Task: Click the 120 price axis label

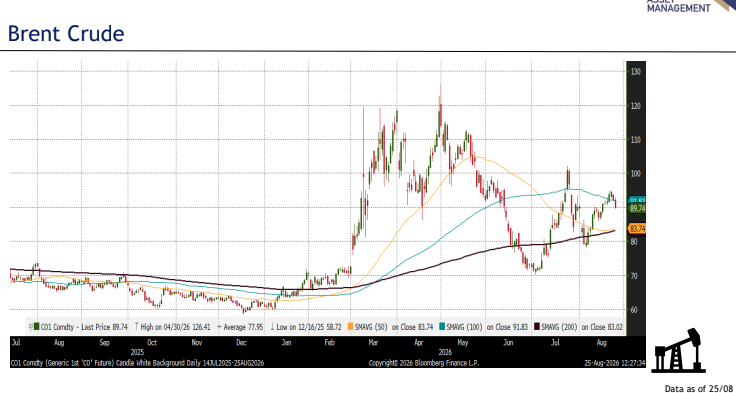Action: (x=636, y=106)
